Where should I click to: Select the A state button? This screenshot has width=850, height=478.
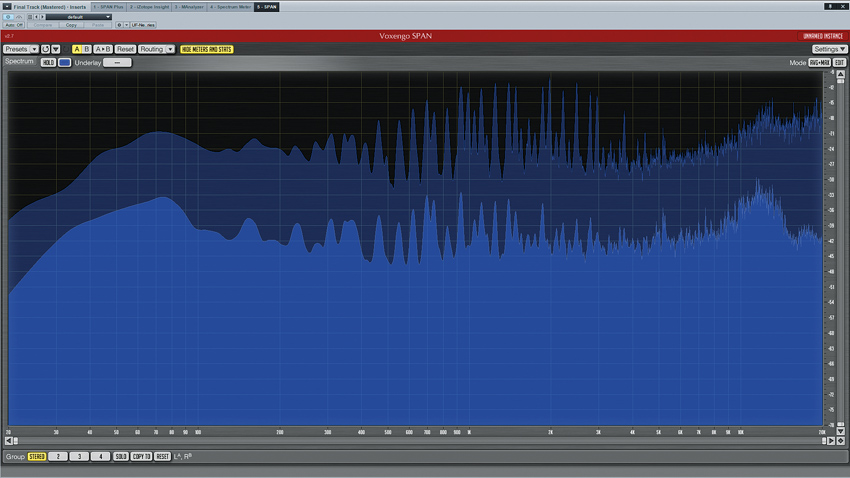pos(77,49)
